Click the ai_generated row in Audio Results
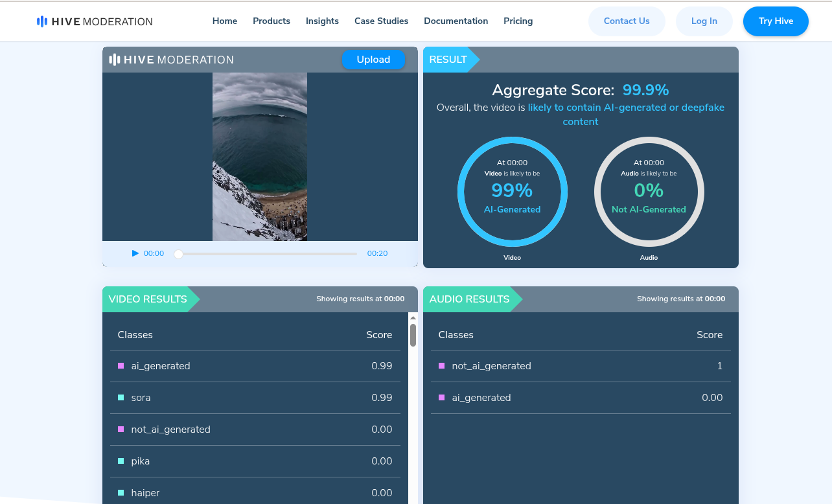The width and height of the screenshot is (832, 504). point(581,398)
